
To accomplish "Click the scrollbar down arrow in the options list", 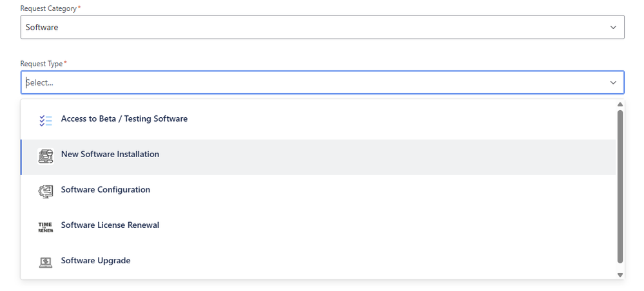I will click(x=620, y=274).
